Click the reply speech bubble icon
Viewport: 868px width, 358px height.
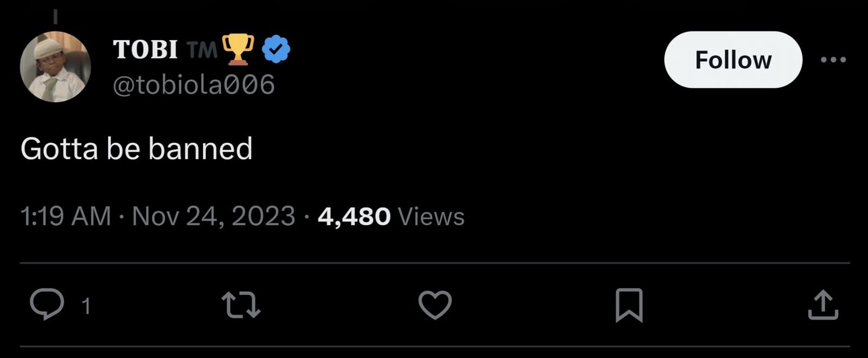47,304
